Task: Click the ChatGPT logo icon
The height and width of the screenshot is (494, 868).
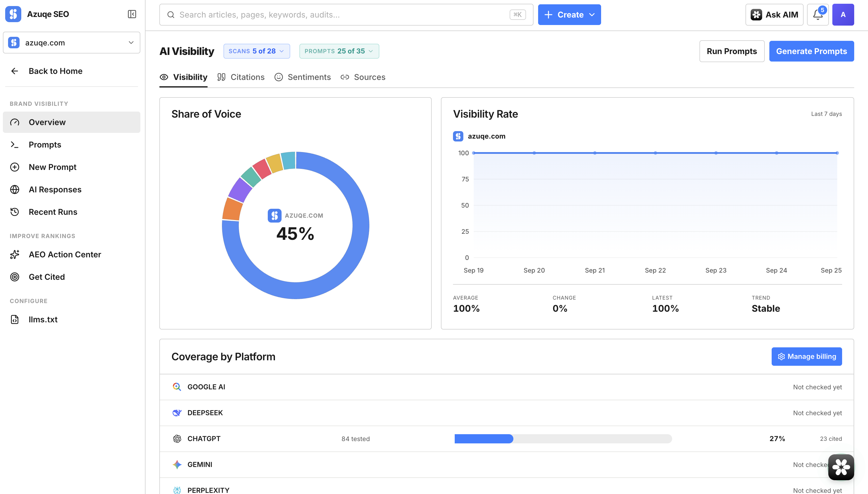Action: (x=177, y=439)
